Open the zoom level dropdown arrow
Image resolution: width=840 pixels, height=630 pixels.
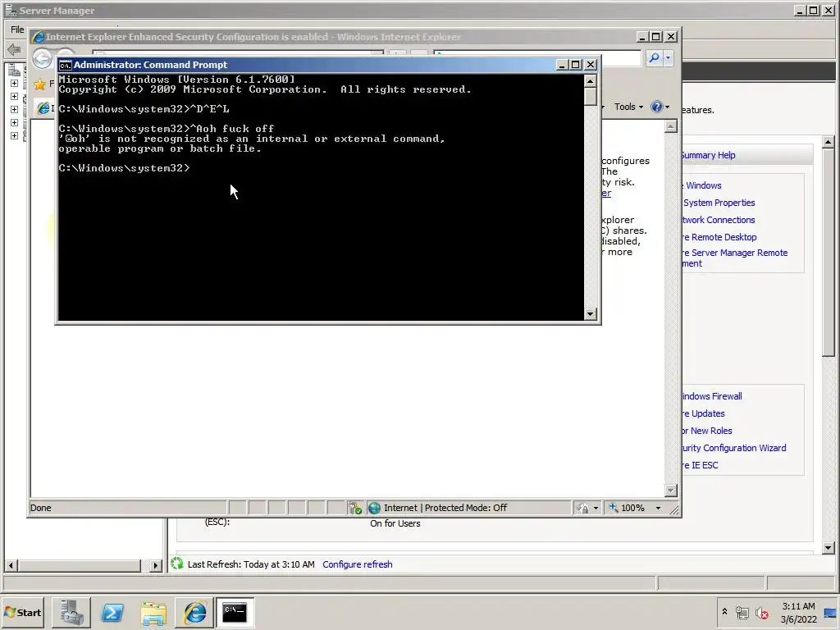(658, 508)
